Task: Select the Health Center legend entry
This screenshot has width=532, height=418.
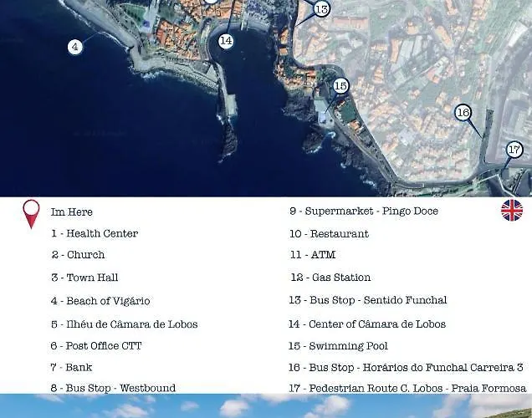Action: (x=95, y=233)
